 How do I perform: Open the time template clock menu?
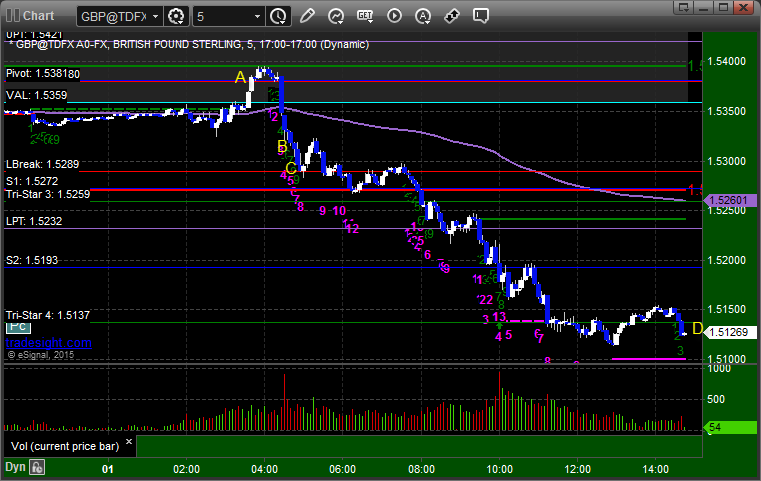(x=279, y=17)
